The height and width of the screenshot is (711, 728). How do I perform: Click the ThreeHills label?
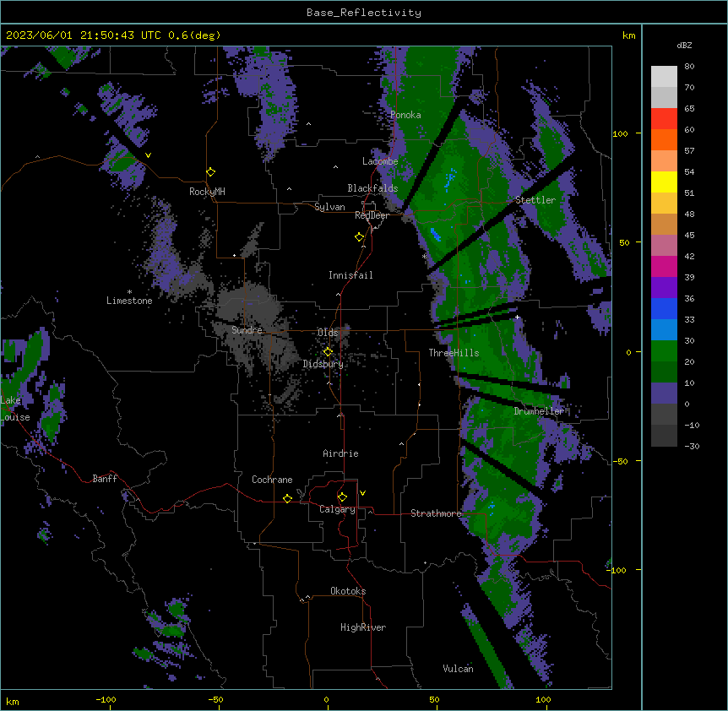454,353
